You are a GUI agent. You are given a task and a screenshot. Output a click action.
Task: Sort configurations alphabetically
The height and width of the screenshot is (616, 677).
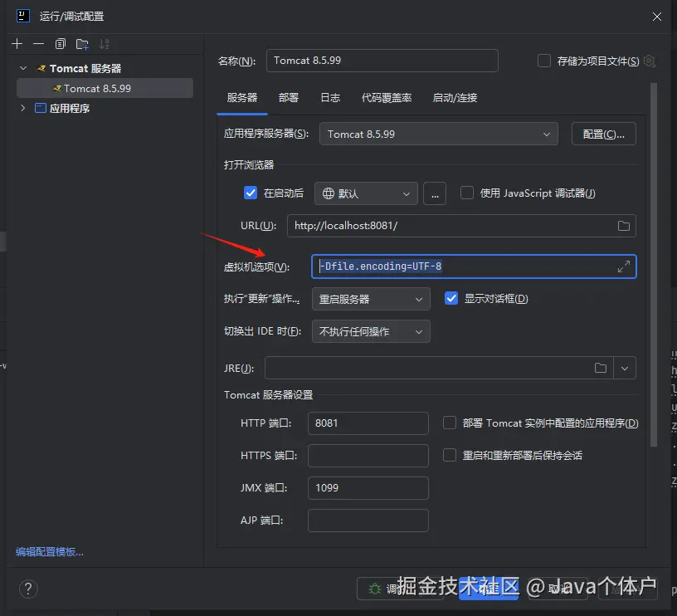coord(104,44)
